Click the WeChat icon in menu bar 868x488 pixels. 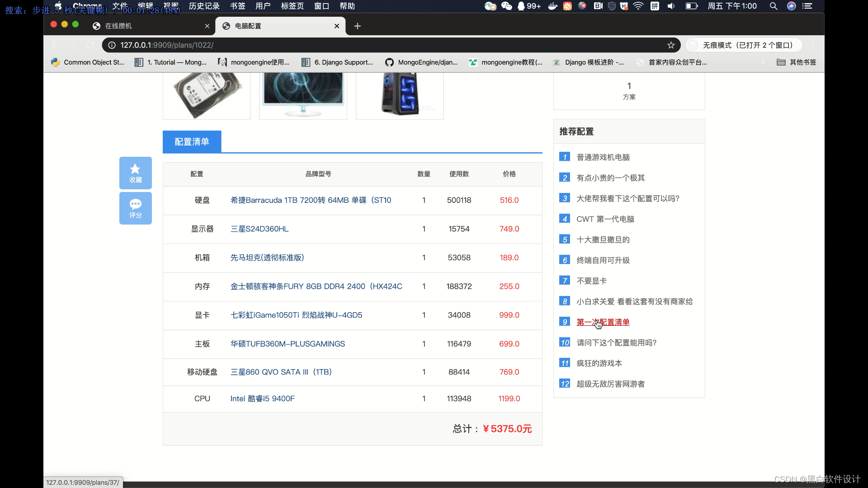[x=506, y=6]
